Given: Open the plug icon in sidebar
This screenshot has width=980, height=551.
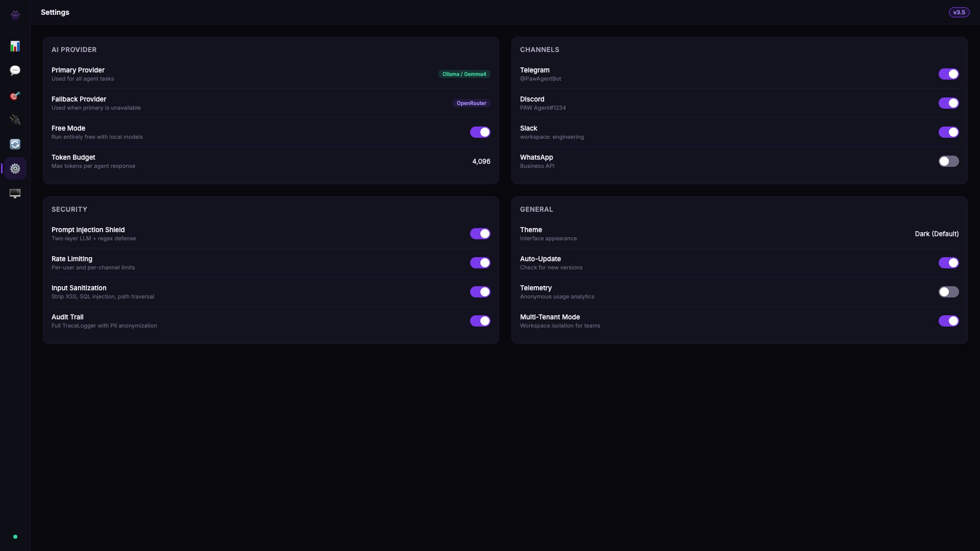Looking at the screenshot, I should pos(15,120).
